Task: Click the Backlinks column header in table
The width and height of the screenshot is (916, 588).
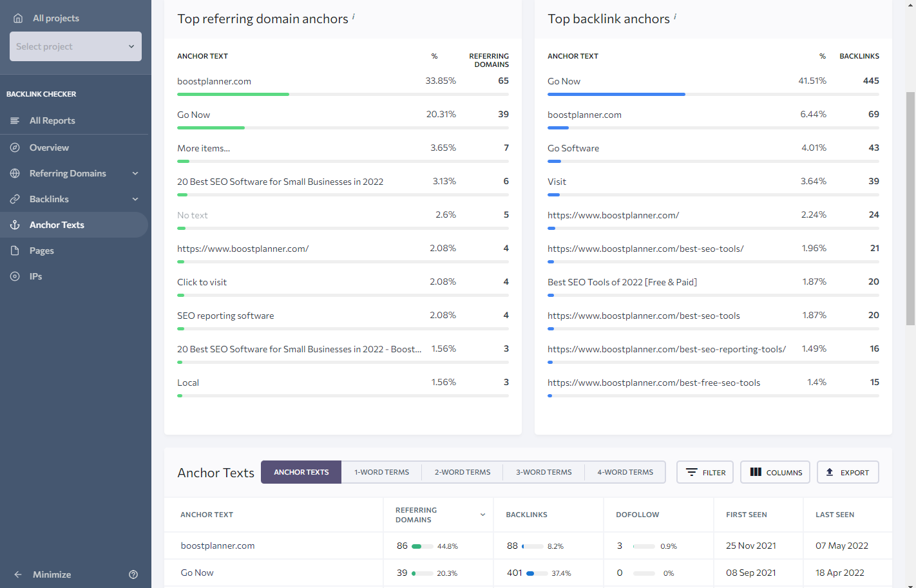Action: coord(526,515)
